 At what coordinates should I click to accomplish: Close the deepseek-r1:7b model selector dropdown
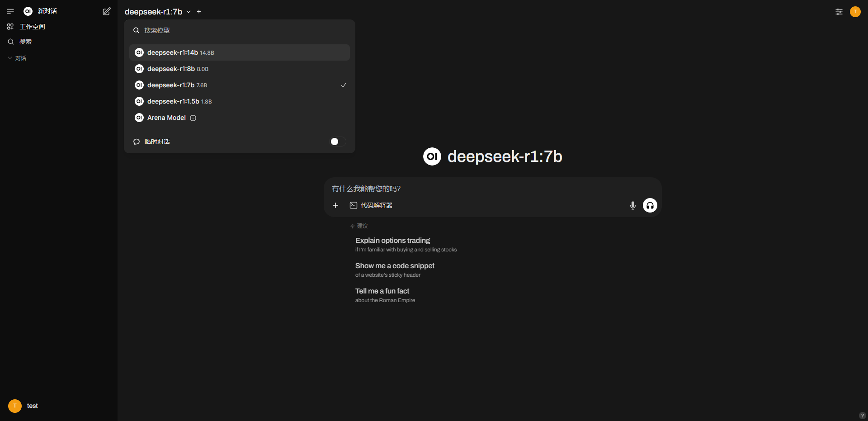158,12
